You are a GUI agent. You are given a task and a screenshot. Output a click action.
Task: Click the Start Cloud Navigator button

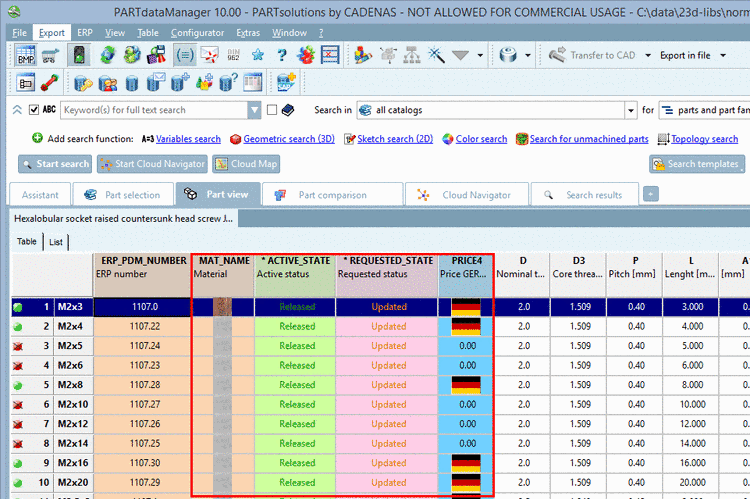152,164
